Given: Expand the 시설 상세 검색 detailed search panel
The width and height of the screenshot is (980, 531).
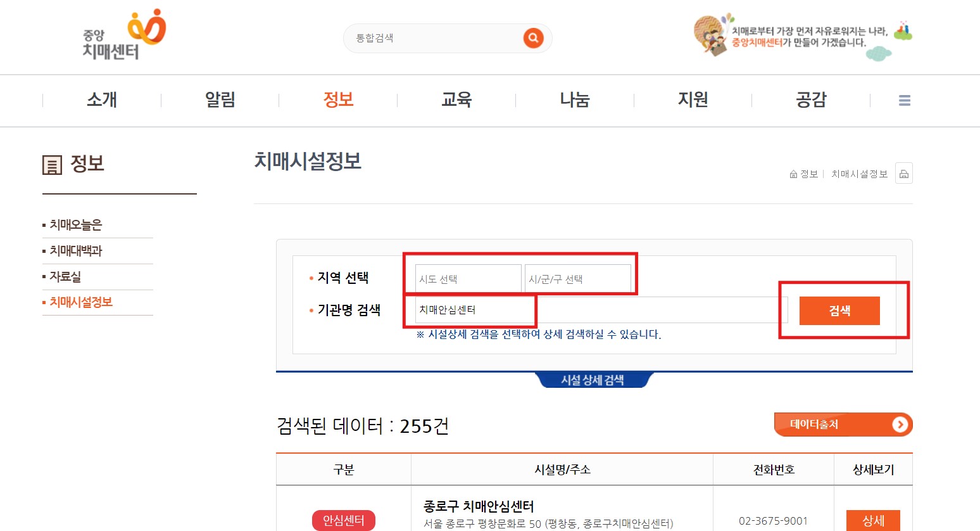Looking at the screenshot, I should (593, 380).
